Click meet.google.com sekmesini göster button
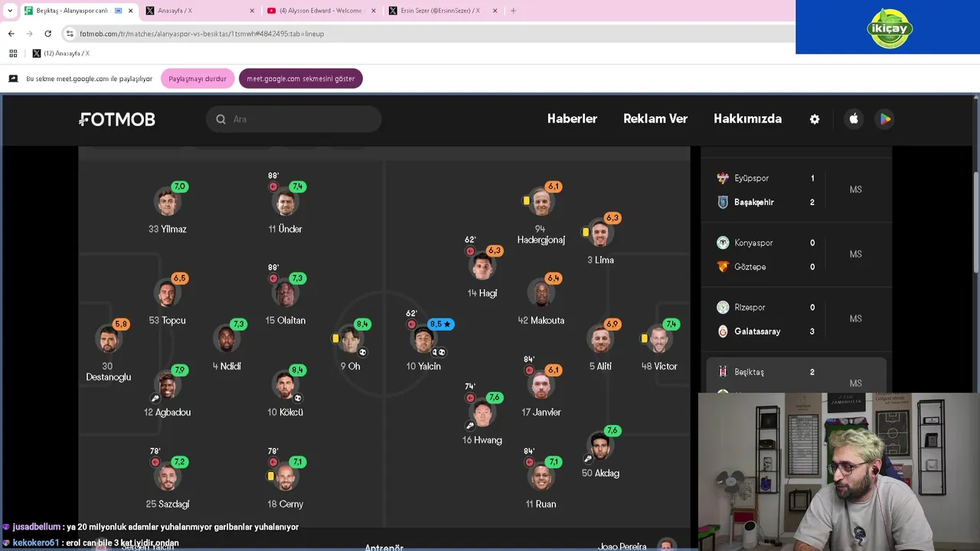980x551 pixels. click(301, 79)
